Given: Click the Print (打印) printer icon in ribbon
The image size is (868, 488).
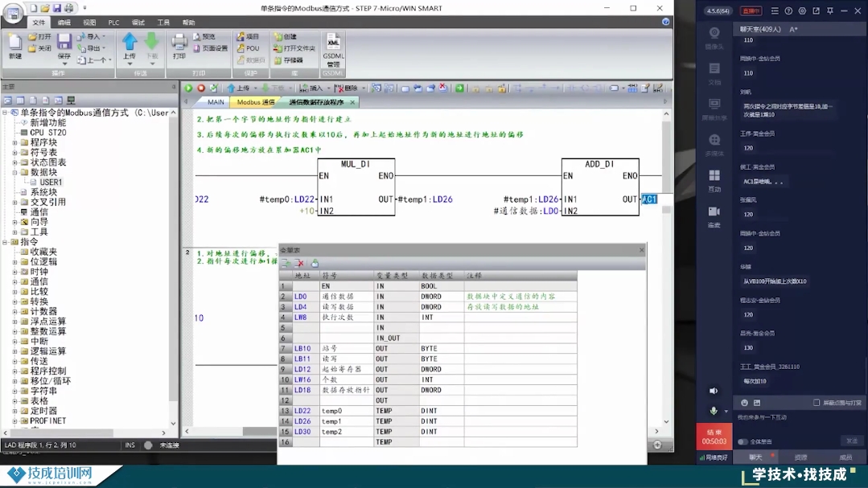Looking at the screenshot, I should [x=179, y=42].
